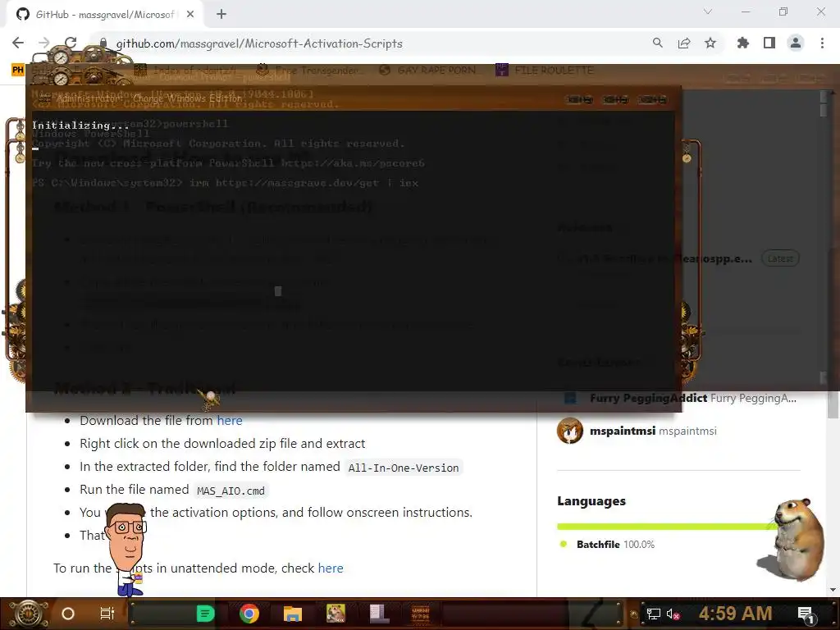View site information via the lock icon

tap(103, 43)
